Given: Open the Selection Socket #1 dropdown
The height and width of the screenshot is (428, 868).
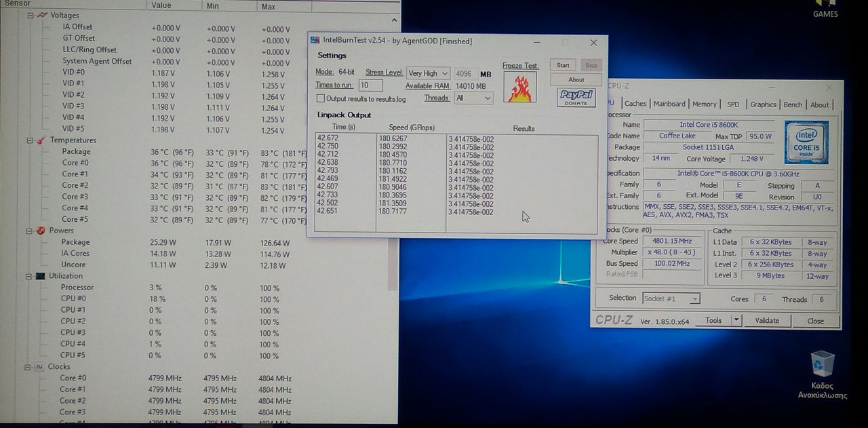Looking at the screenshot, I should (x=670, y=298).
